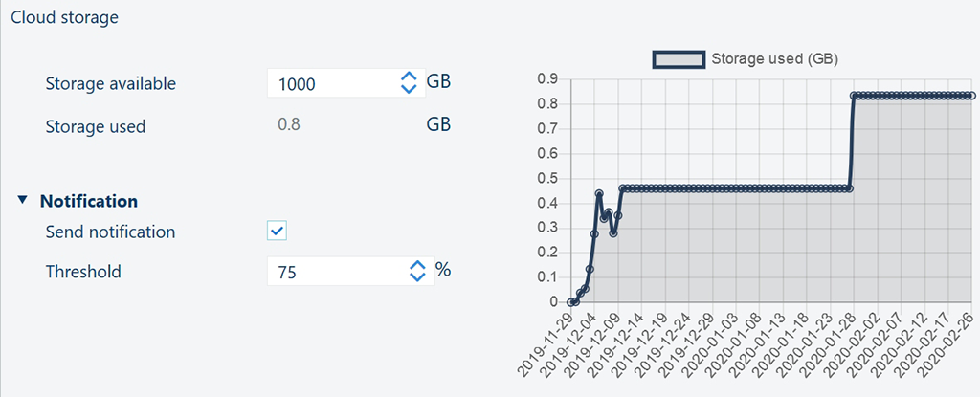Uncheck the Send notification checkbox
Viewport: 980px width, 397px height.
point(277,231)
